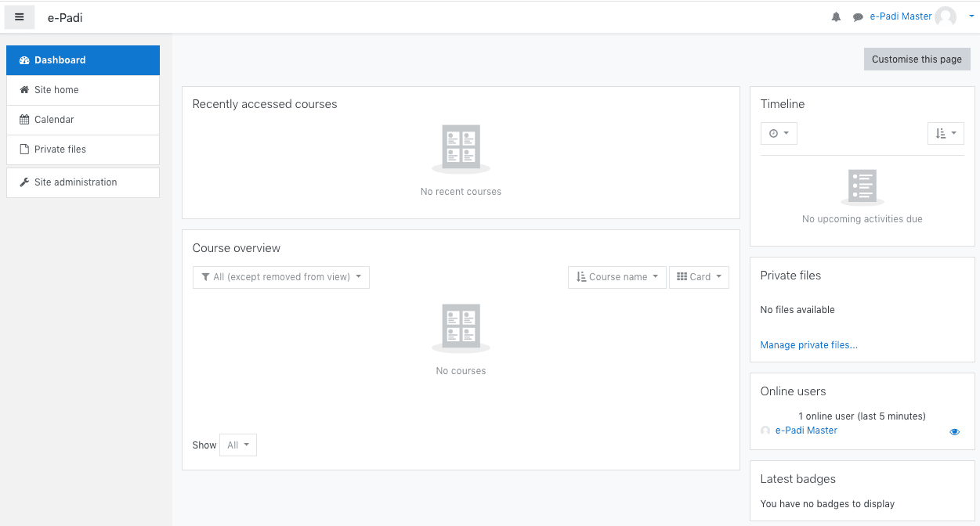Click the e-Padi Master name in header
Image resolution: width=980 pixels, height=526 pixels.
click(900, 16)
